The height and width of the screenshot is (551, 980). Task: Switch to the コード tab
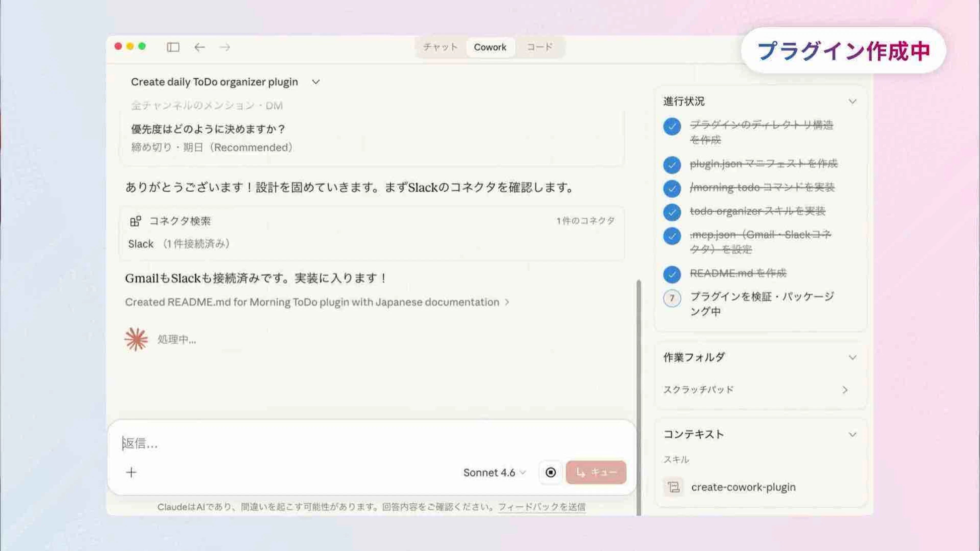click(539, 47)
